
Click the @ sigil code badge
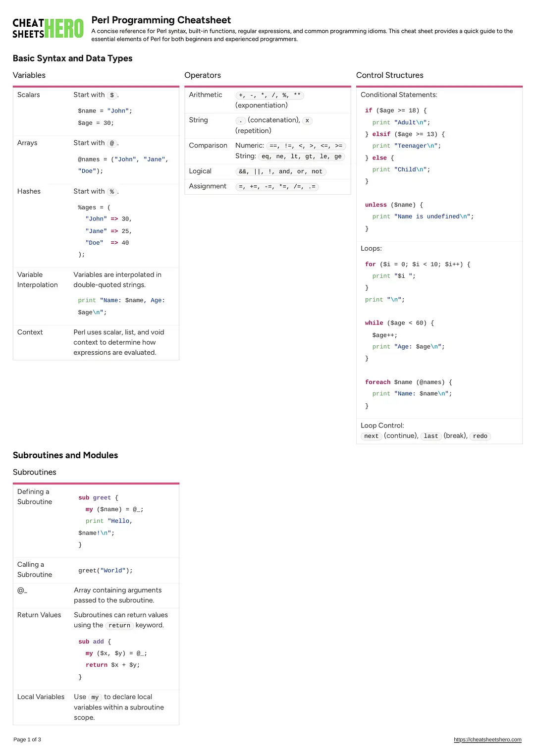tap(112, 143)
